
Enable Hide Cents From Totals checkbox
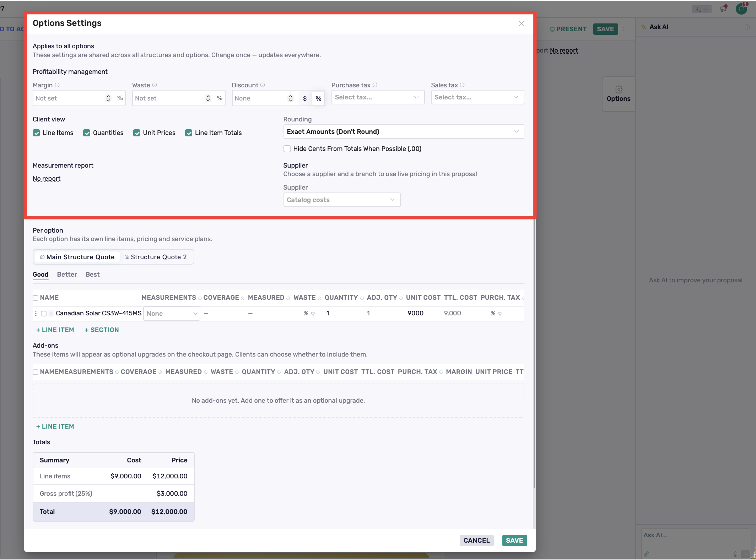287,149
